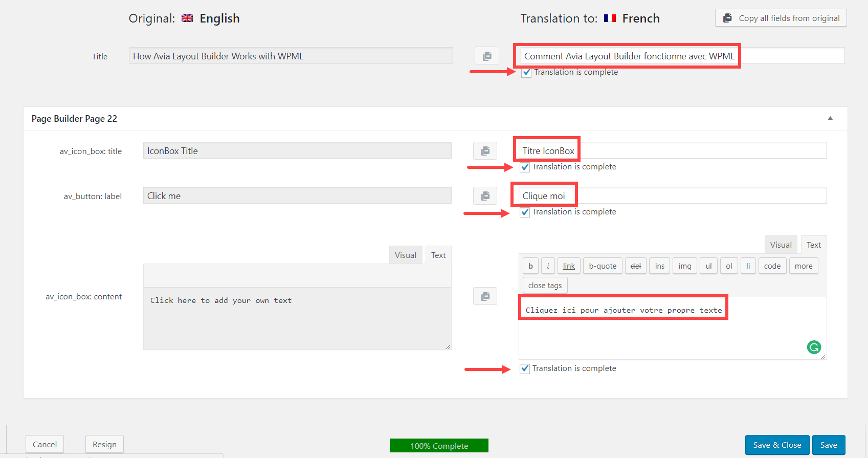The height and width of the screenshot is (458, 868).
Task: Click the av_icon_box: title label
Action: pyautogui.click(x=91, y=151)
